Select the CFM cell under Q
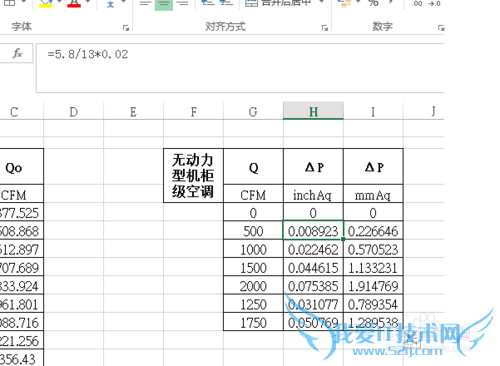The image size is (500, 366). tap(253, 193)
